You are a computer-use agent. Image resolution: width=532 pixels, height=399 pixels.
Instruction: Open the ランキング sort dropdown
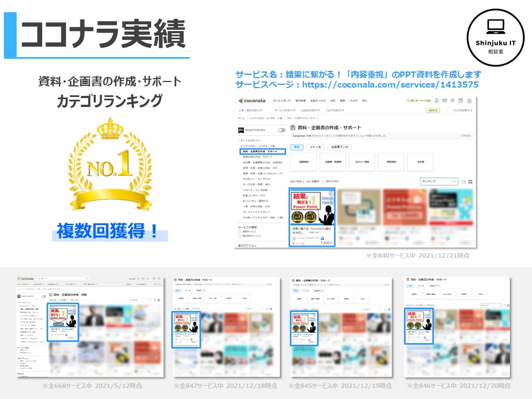439,182
